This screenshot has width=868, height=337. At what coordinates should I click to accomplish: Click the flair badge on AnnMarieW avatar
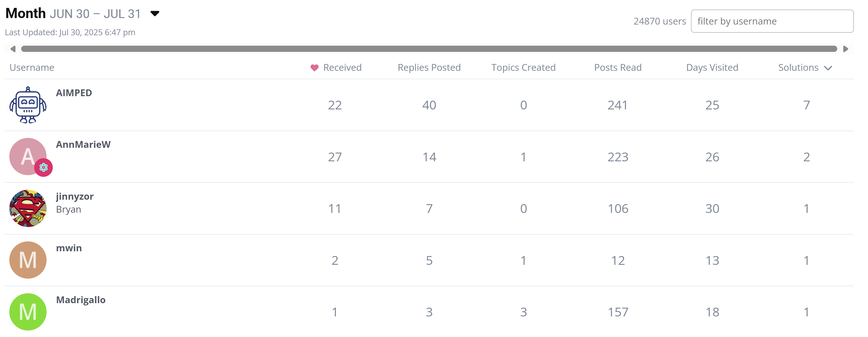43,167
